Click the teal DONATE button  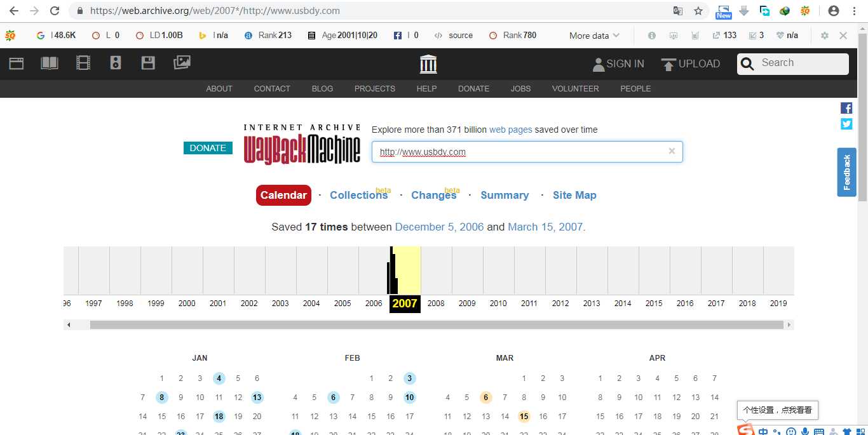pos(208,147)
